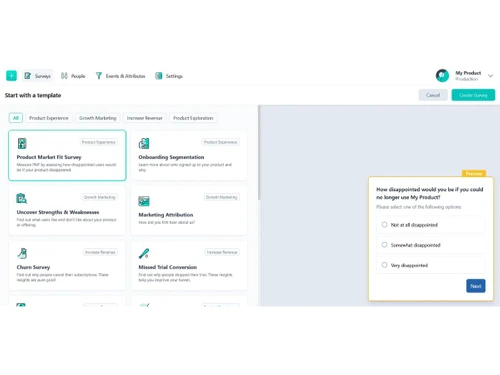Select the Onboarding Segmentation template title
This screenshot has height=375, width=500.
(171, 157)
